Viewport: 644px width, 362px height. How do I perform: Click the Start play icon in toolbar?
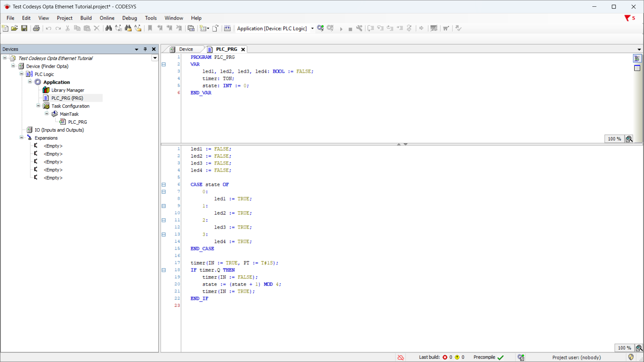[x=341, y=29]
